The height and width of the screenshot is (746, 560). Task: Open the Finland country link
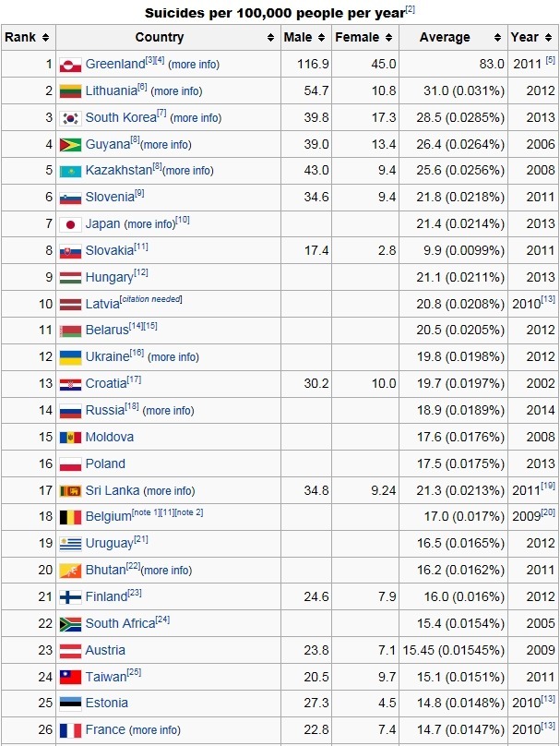tap(105, 597)
